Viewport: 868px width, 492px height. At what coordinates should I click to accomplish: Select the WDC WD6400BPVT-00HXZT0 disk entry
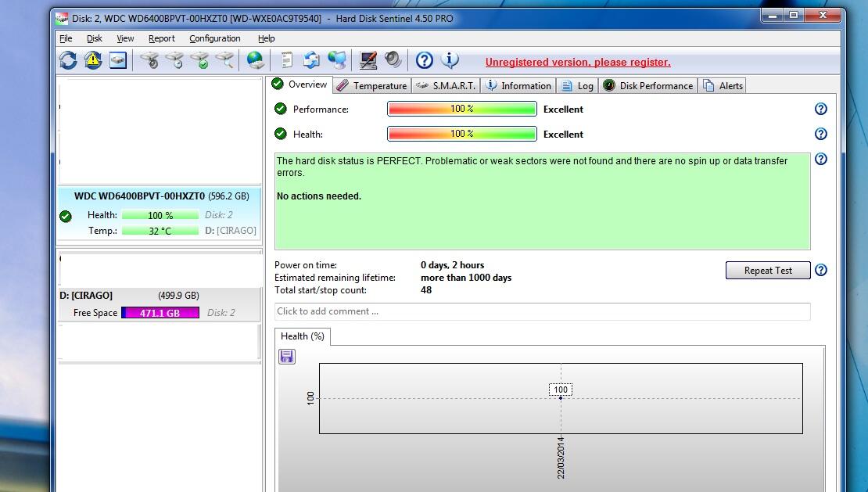click(x=160, y=214)
